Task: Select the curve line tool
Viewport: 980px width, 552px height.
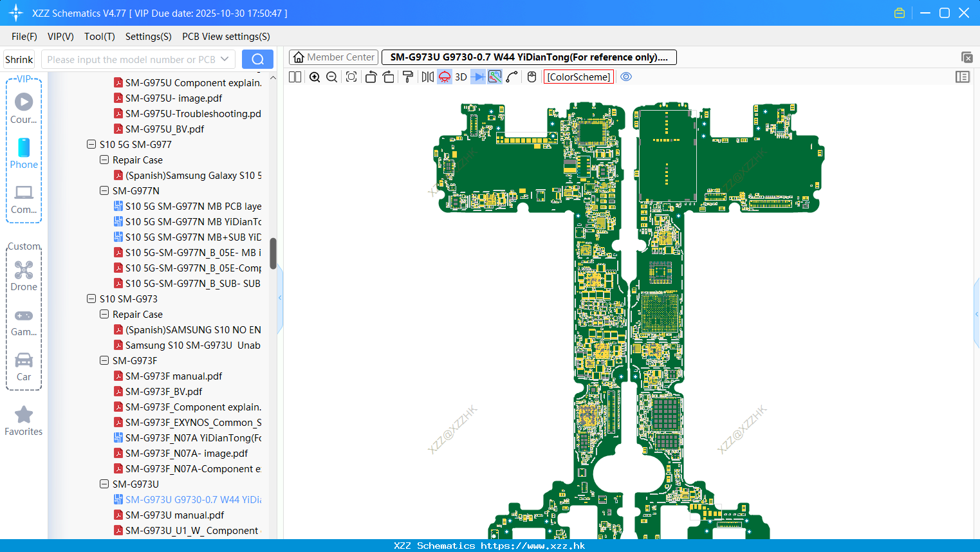Action: pos(512,77)
